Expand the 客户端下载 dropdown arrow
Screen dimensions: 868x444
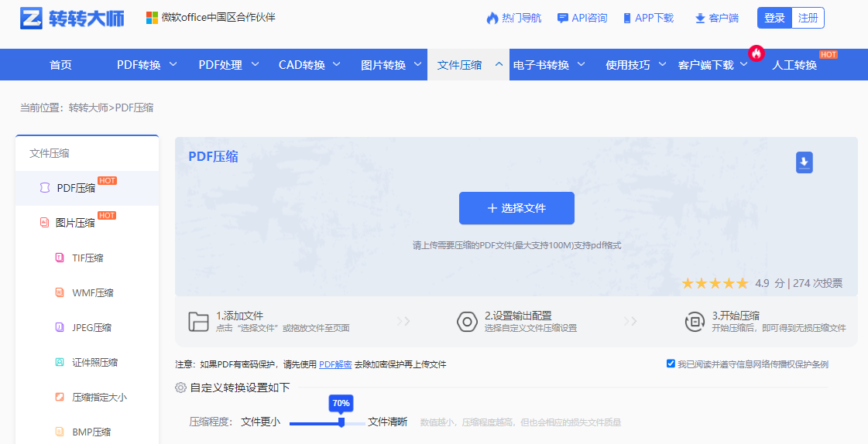pos(744,64)
